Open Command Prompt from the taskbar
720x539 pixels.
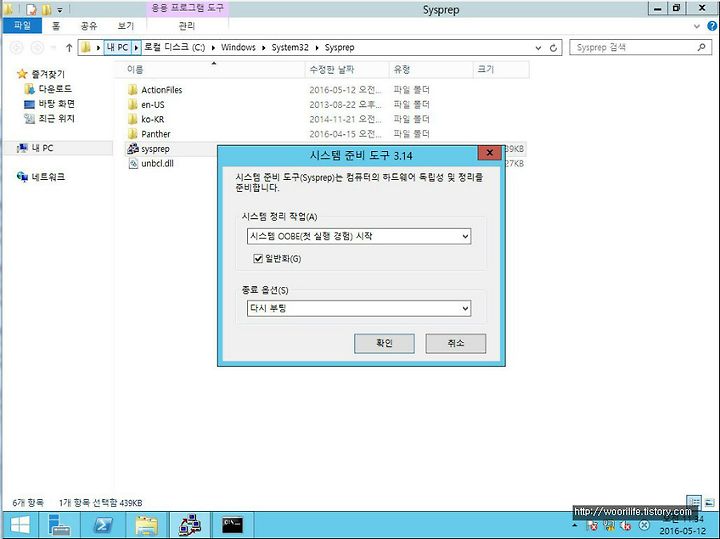tap(232, 525)
